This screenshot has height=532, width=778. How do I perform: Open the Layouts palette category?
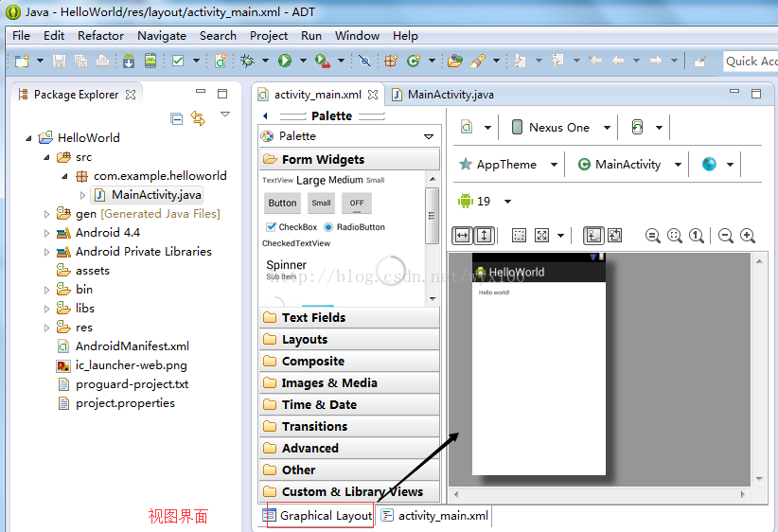coord(349,340)
